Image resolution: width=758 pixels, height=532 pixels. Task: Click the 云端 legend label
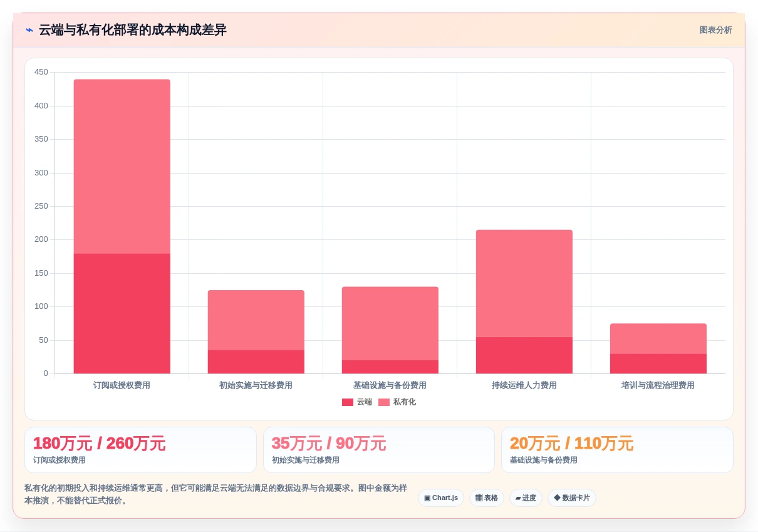point(364,402)
